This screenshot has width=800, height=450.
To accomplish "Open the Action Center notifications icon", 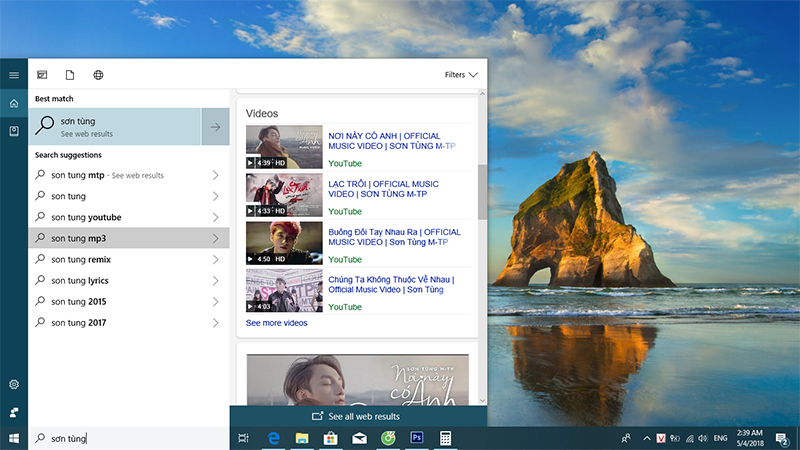I will point(782,438).
